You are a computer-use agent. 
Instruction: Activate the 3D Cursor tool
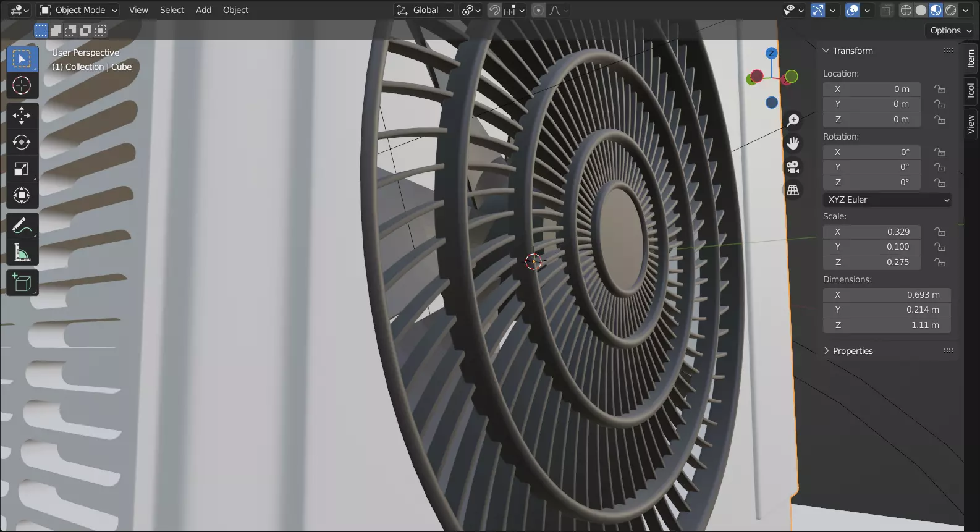point(22,85)
